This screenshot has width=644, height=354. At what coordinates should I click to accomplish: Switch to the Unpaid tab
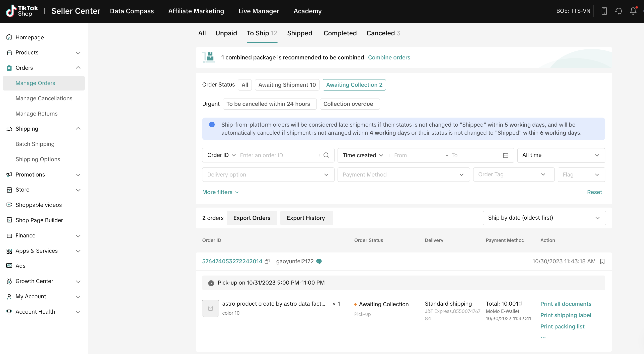(226, 33)
